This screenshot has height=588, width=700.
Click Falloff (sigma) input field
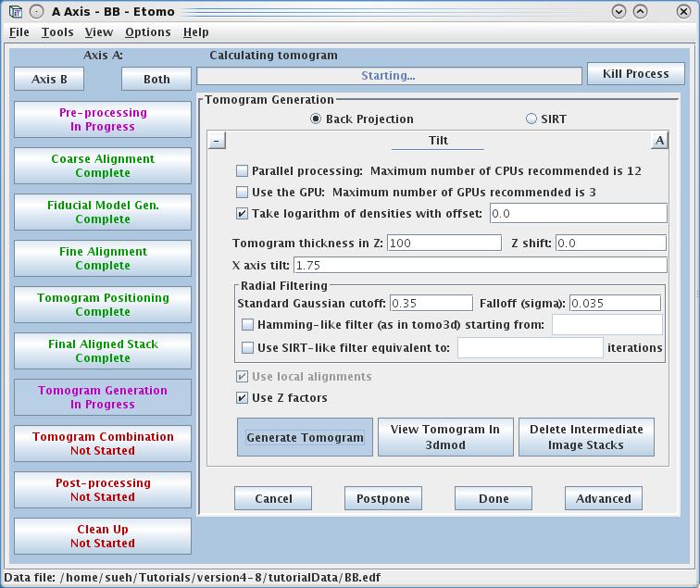(615, 303)
